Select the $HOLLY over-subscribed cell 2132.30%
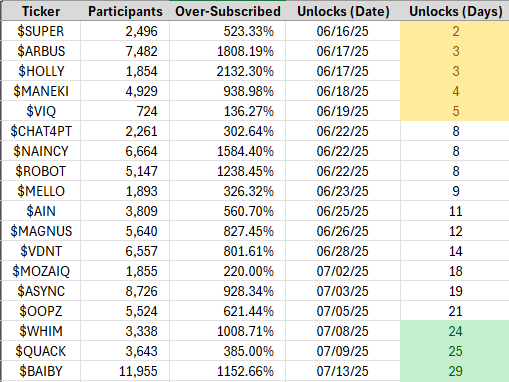This screenshot has width=509, height=382. click(227, 71)
